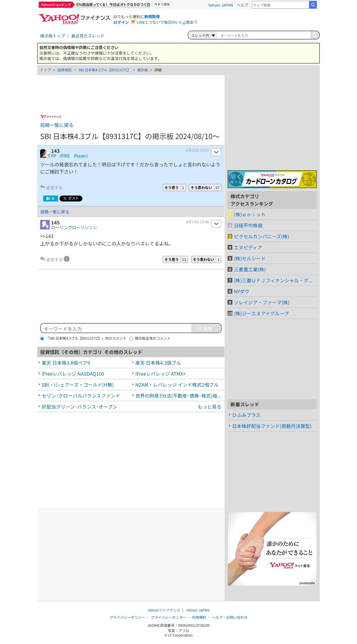
Task: Click 投稿一覧に戻る above the thread title
Action: 57,125
